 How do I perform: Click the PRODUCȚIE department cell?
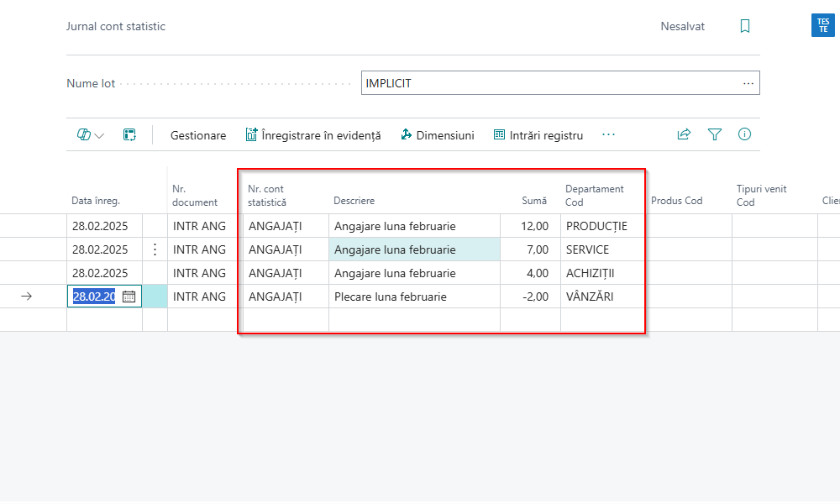click(x=603, y=226)
